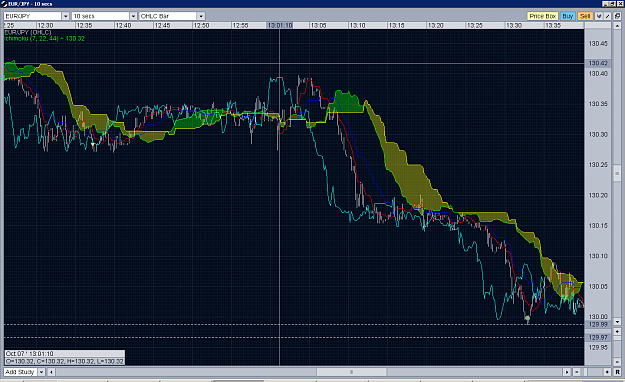Click the price zoom slider handle

617,338
